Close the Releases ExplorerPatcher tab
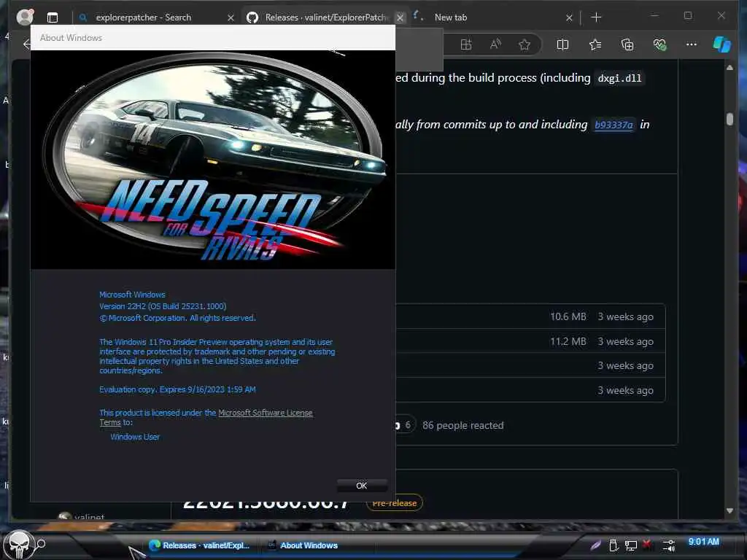This screenshot has height=560, width=747. click(400, 17)
